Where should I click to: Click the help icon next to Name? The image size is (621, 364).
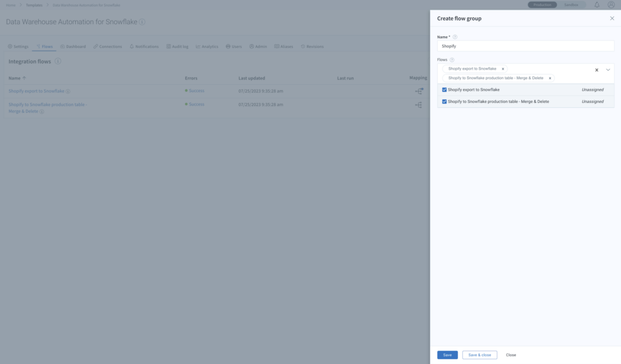(x=455, y=37)
